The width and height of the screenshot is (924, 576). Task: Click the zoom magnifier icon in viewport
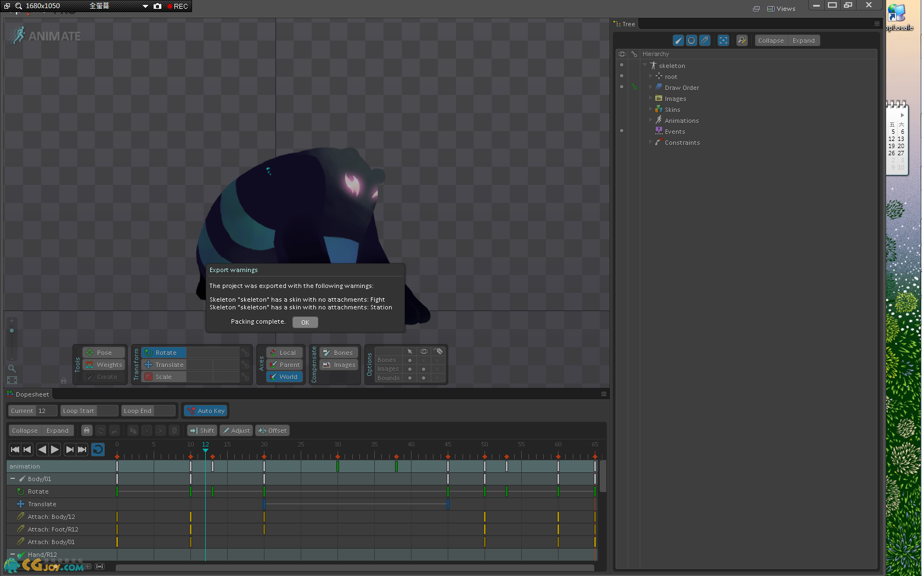click(12, 369)
